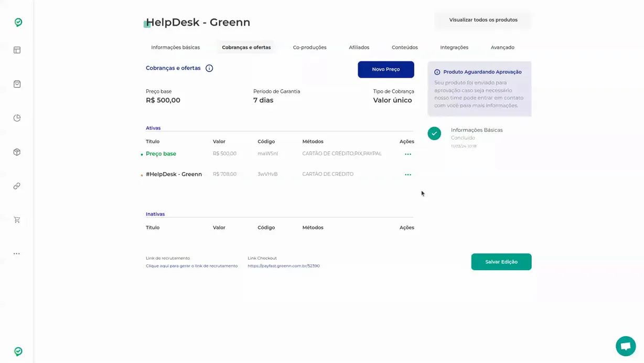644x363 pixels.
Task: Click the maW5nI code cell
Action: click(x=267, y=154)
